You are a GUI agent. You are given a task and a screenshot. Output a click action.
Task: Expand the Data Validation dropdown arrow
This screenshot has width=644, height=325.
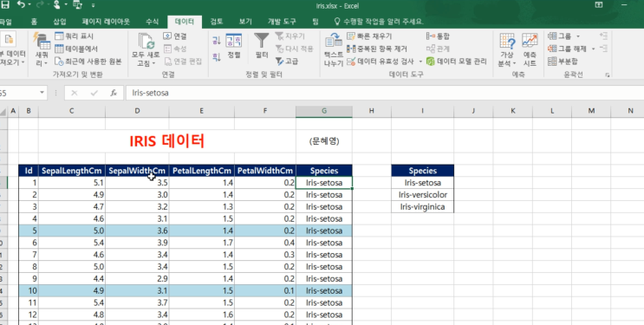pyautogui.click(x=420, y=62)
